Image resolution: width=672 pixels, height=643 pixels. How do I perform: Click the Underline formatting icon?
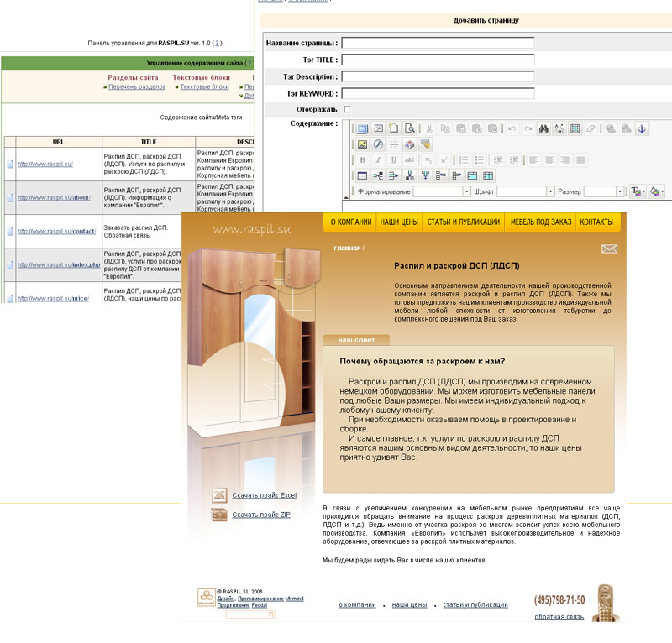(x=393, y=159)
